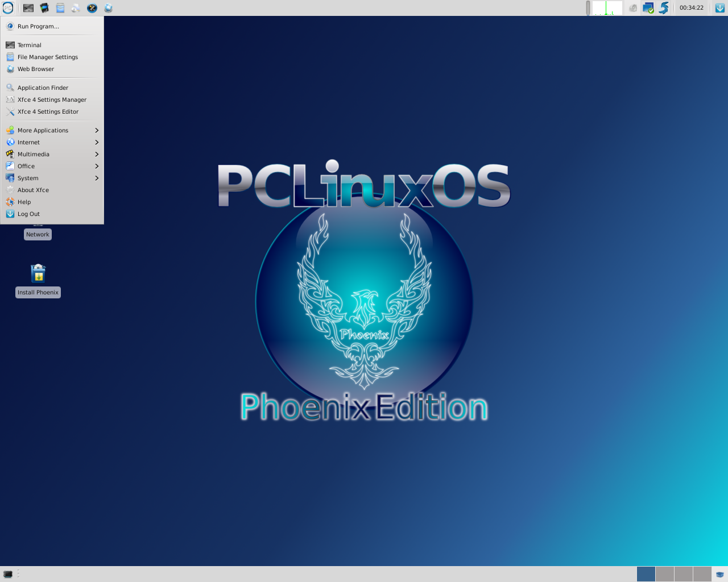The image size is (728, 582).
Task: Expand the More Applications submenu
Action: 52,130
